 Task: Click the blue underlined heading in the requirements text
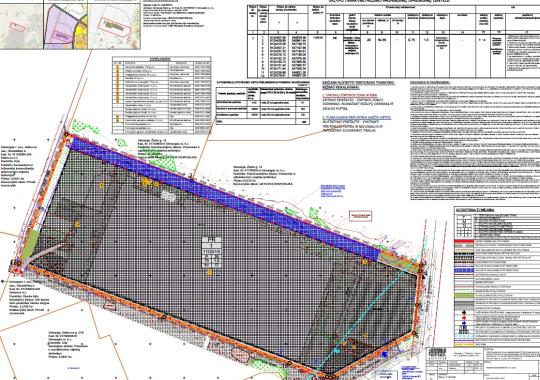pos(357,118)
